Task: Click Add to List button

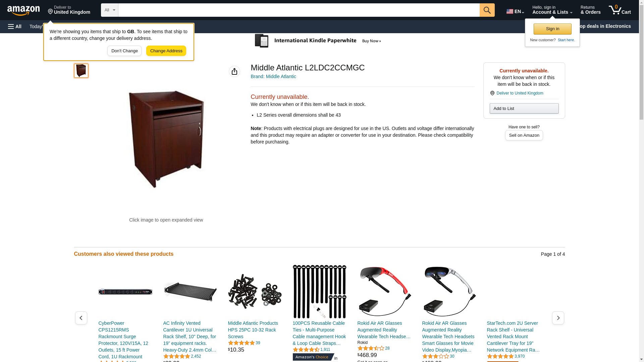Action: pyautogui.click(x=524, y=108)
